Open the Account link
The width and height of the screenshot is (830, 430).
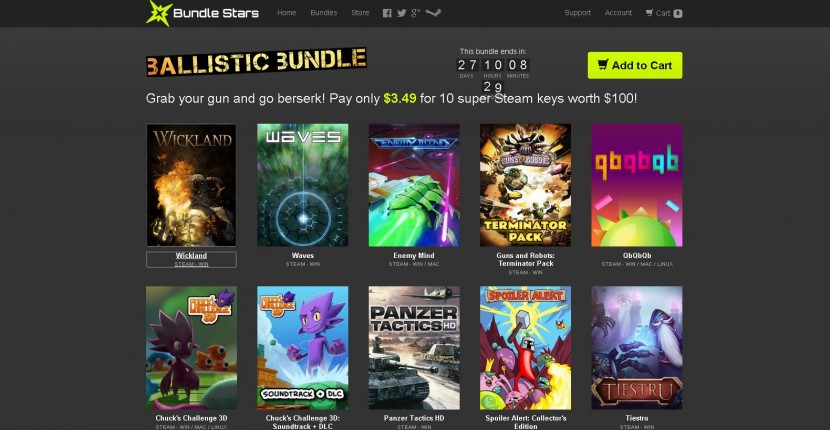(x=618, y=13)
